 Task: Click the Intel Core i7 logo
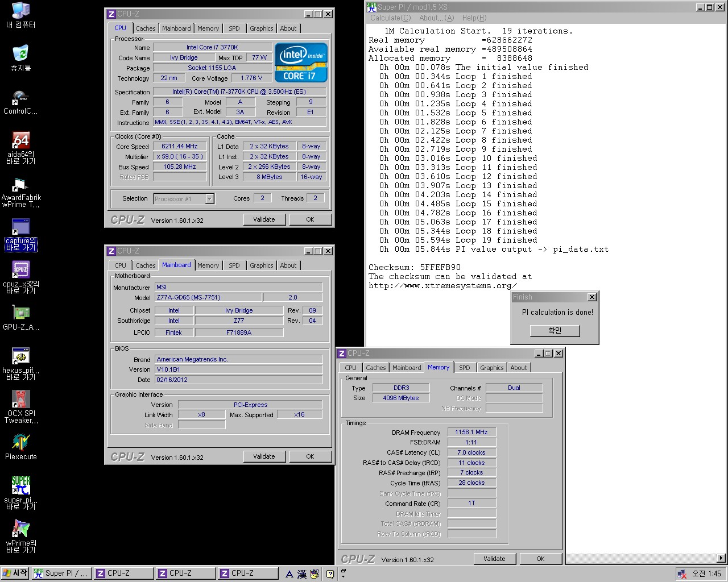pos(301,63)
